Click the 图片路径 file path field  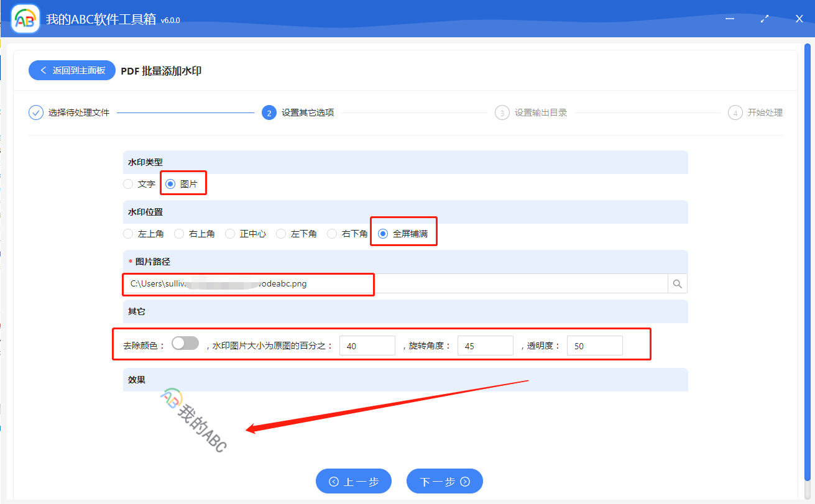coord(249,283)
